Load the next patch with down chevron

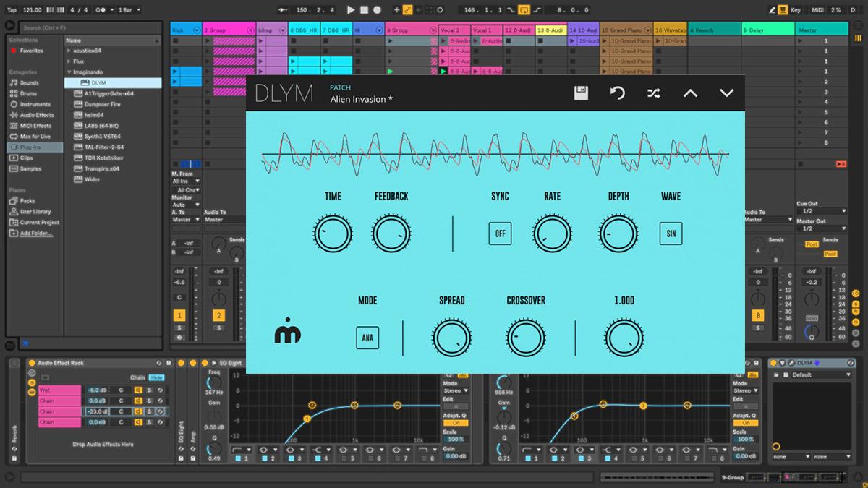[x=727, y=93]
